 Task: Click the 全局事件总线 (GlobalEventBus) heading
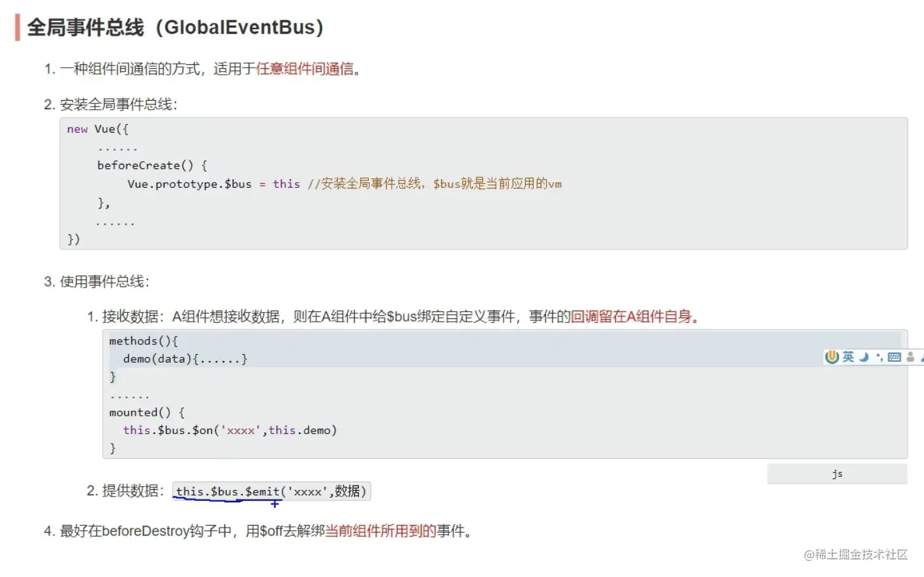pyautogui.click(x=175, y=27)
